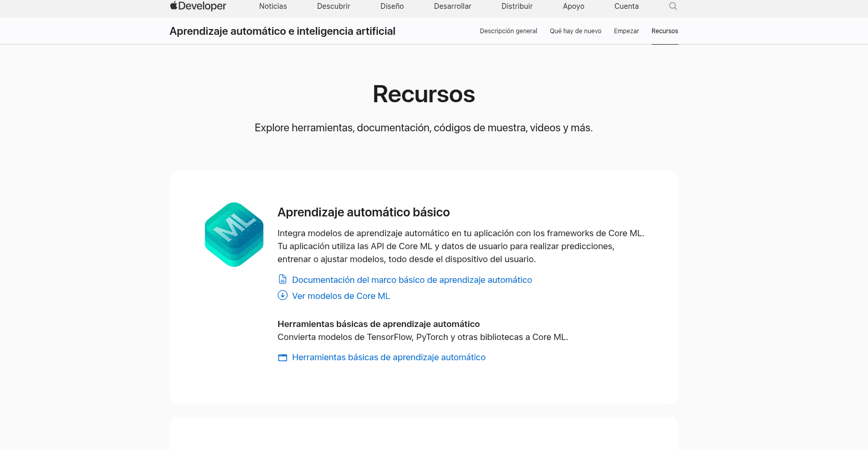Screen dimensions: 868x450
Task: Select Desarrollar in the top navigation
Action: [x=452, y=6]
